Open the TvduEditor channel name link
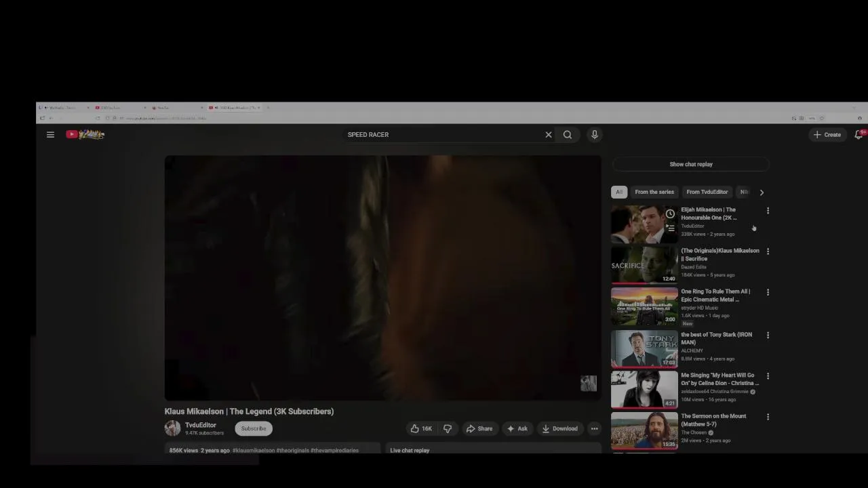 (200, 425)
